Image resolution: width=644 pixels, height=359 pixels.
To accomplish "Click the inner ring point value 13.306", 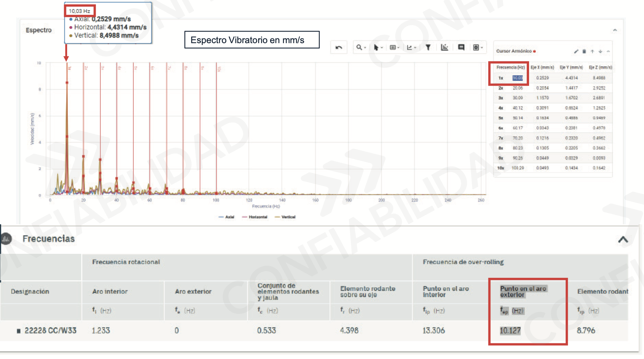I will coord(434,331).
